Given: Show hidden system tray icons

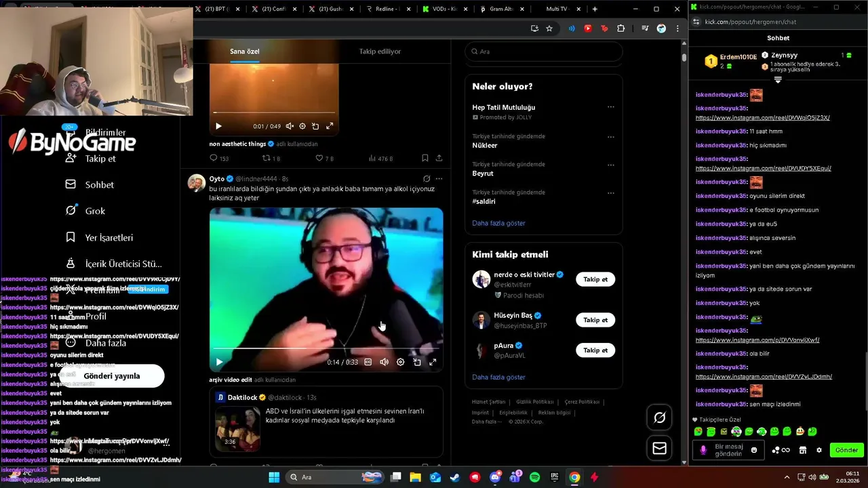Looking at the screenshot, I should pyautogui.click(x=787, y=477).
